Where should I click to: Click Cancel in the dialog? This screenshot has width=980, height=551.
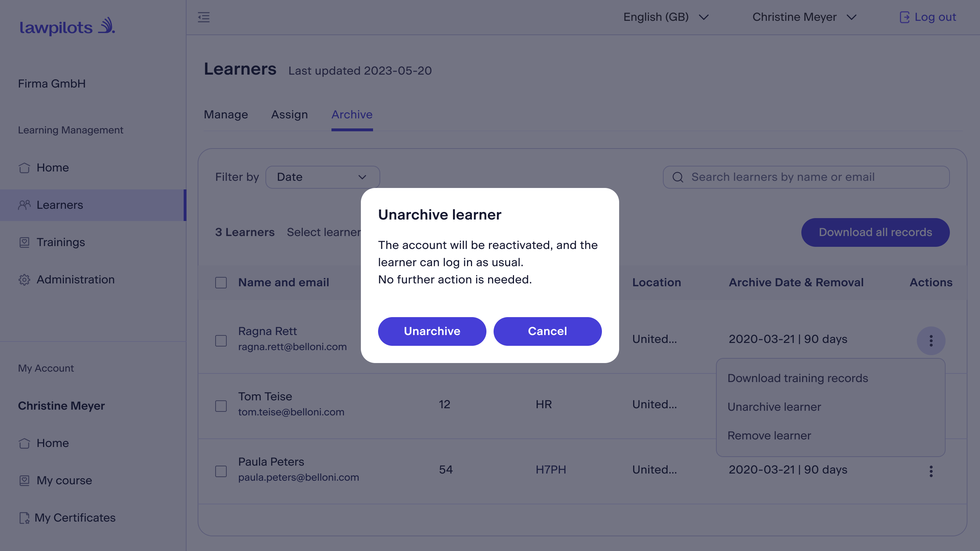click(x=547, y=331)
